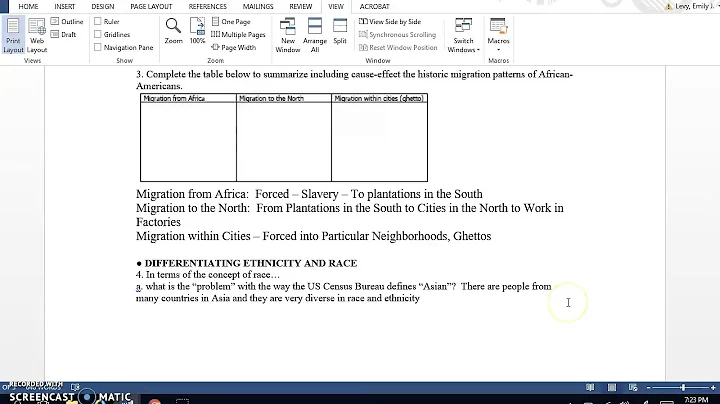Click heading DIFFERENTIATING ETHNICITY AND RACE
The width and height of the screenshot is (720, 404).
[251, 263]
